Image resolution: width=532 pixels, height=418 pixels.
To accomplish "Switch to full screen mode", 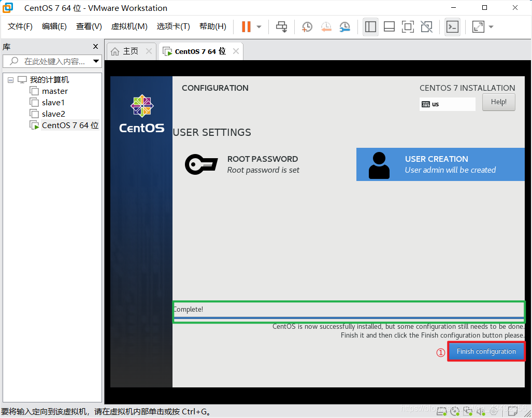I will [408, 27].
